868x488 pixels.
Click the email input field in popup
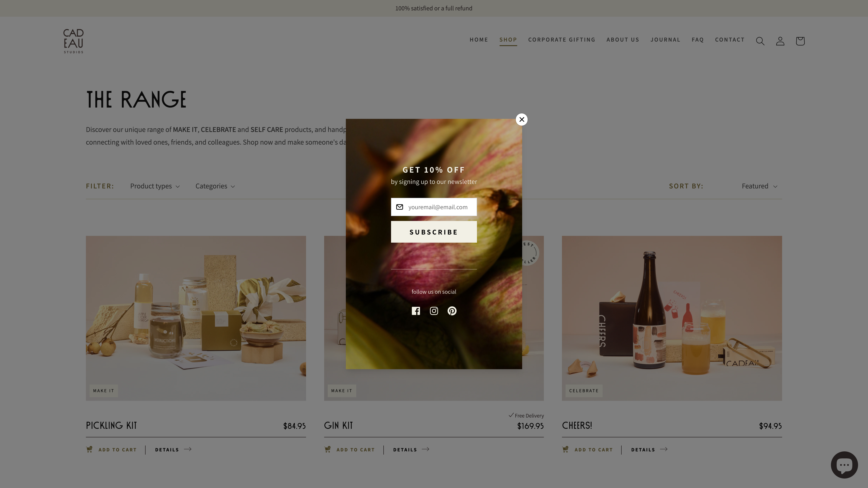coord(434,207)
